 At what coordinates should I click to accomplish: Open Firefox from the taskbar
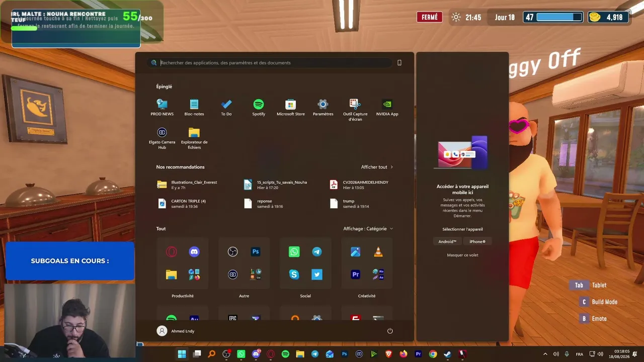[x=403, y=354]
